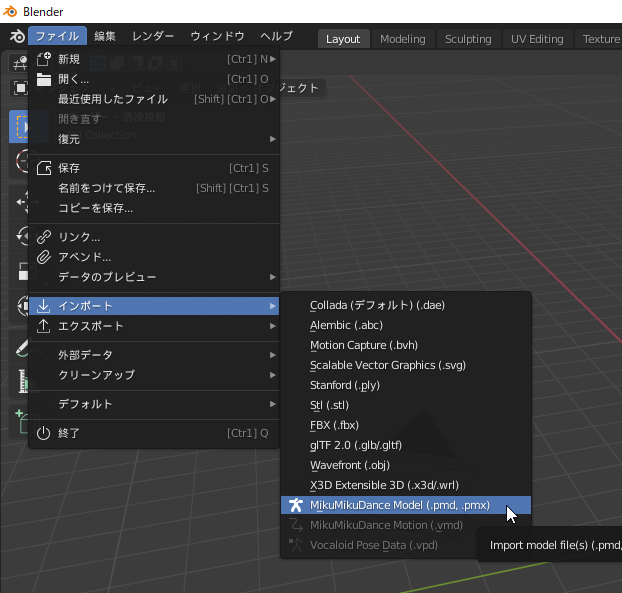
Task: Click the paperclip append icon
Action: [x=44, y=257]
